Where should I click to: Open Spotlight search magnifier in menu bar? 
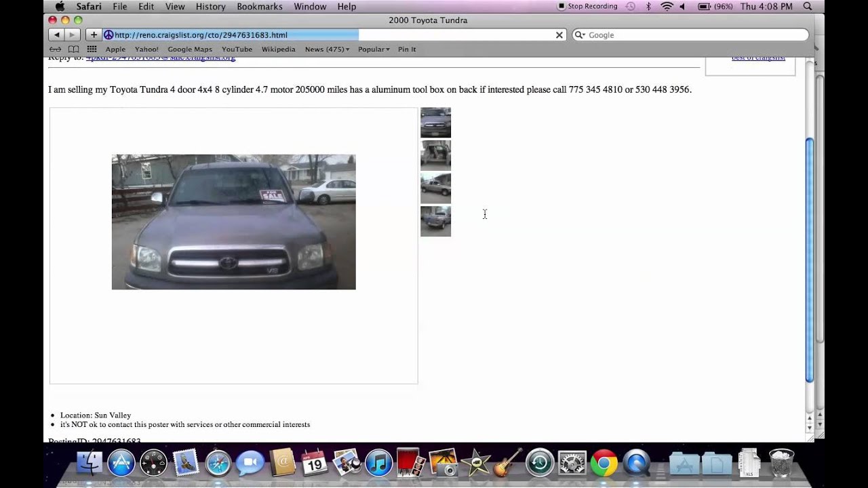[x=808, y=6]
